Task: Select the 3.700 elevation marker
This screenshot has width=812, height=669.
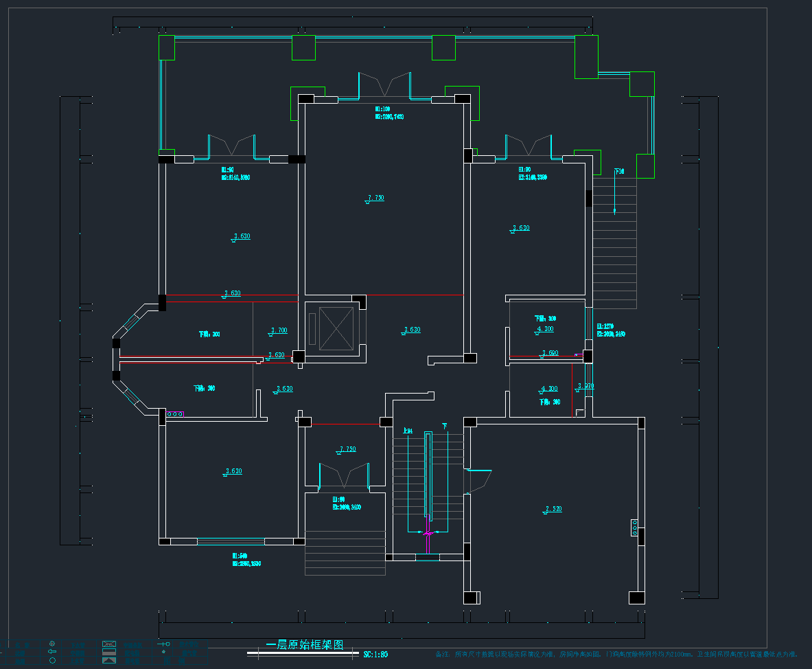Action: (x=278, y=330)
